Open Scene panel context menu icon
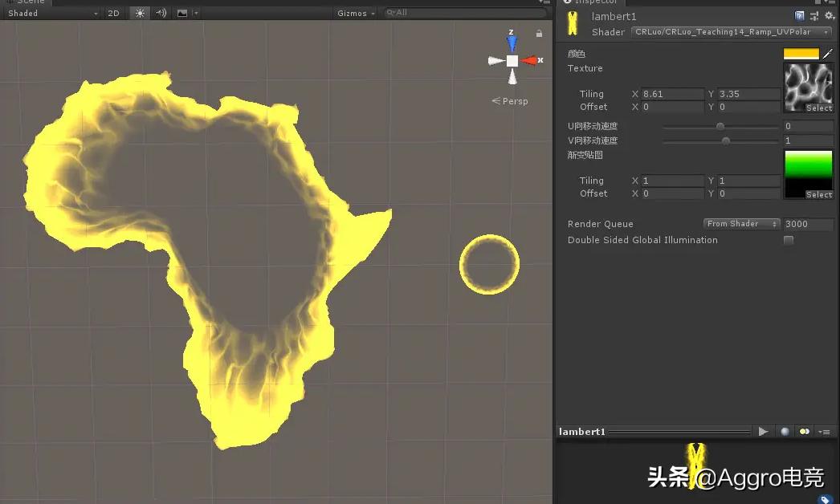Image resolution: width=840 pixels, height=504 pixels. click(x=544, y=2)
